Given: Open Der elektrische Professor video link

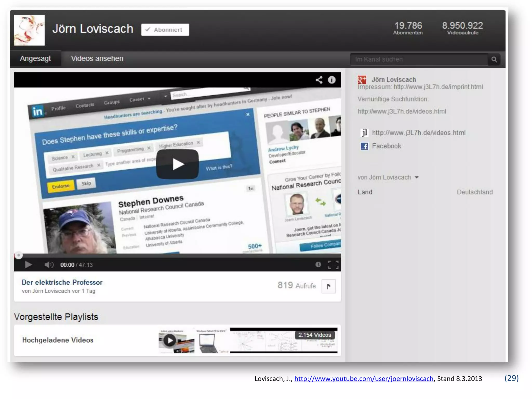Looking at the screenshot, I should (62, 282).
